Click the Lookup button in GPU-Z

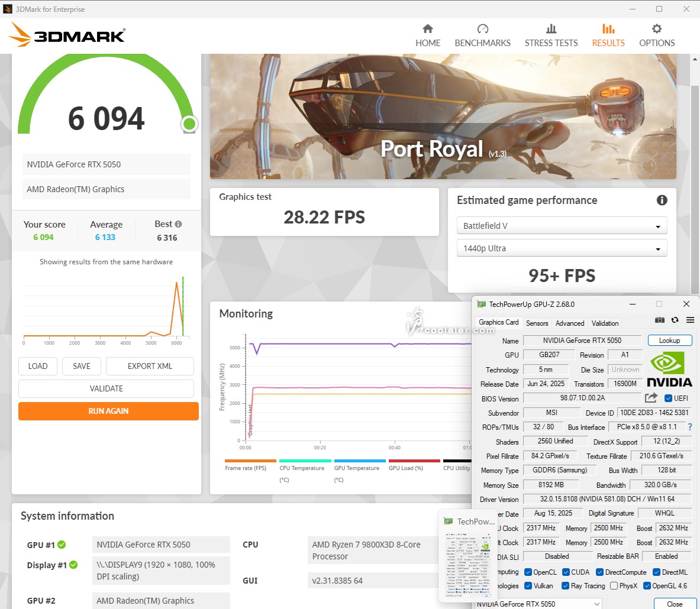click(670, 341)
